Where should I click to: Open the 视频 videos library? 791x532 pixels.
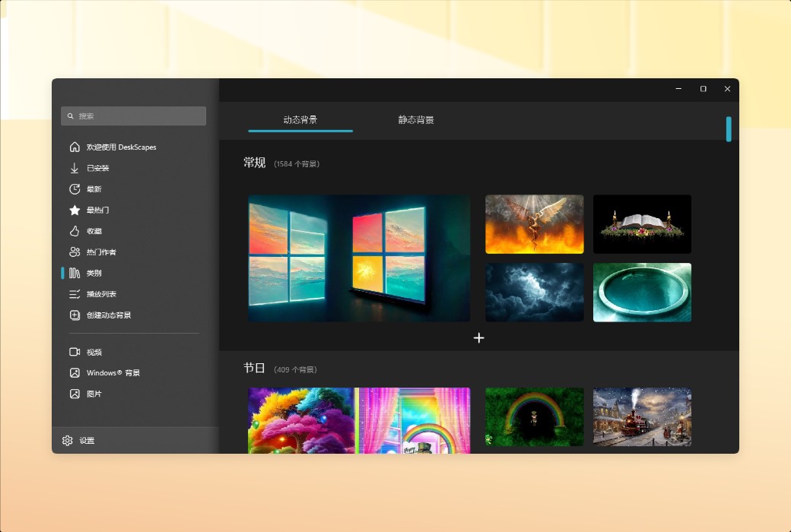(94, 351)
